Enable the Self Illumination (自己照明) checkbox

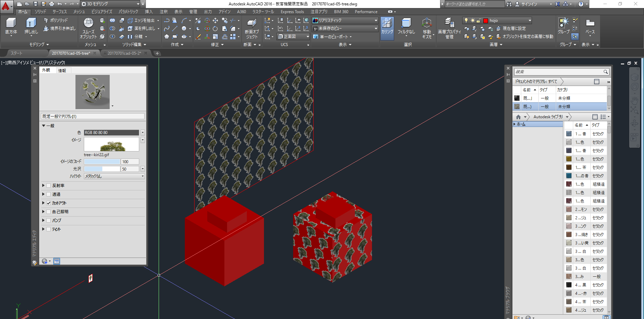click(49, 212)
